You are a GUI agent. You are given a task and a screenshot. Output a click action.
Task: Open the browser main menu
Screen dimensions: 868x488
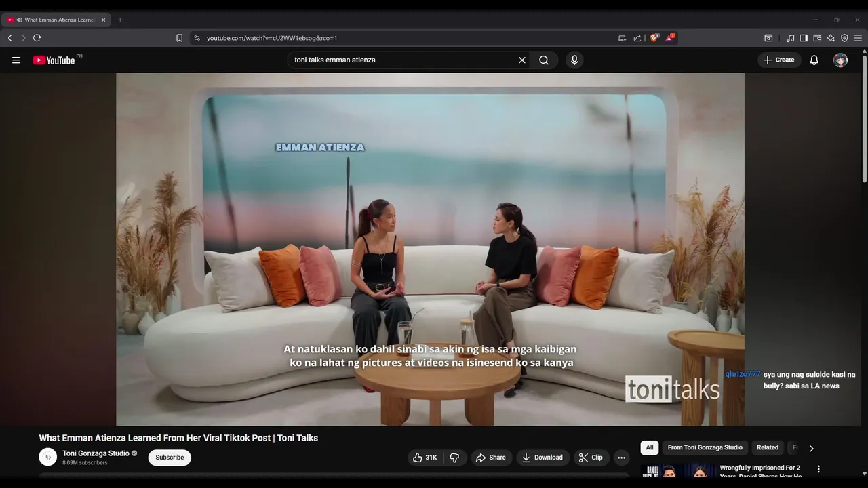[x=858, y=38]
